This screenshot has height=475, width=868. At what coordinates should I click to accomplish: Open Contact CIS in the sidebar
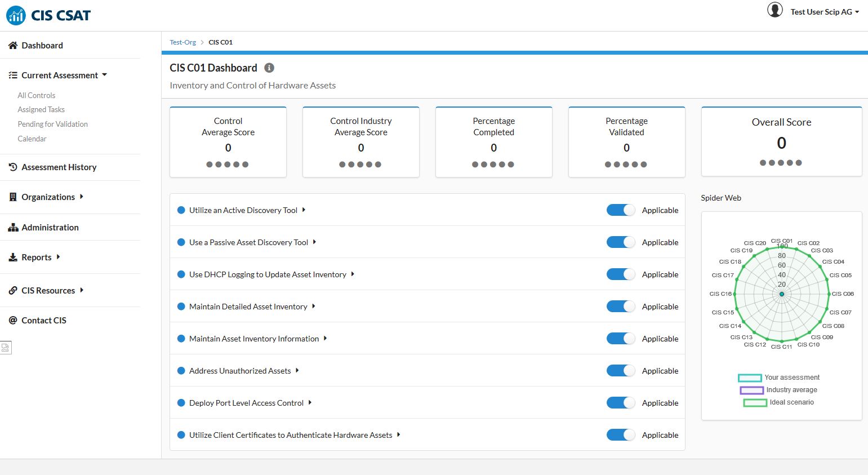tap(44, 320)
